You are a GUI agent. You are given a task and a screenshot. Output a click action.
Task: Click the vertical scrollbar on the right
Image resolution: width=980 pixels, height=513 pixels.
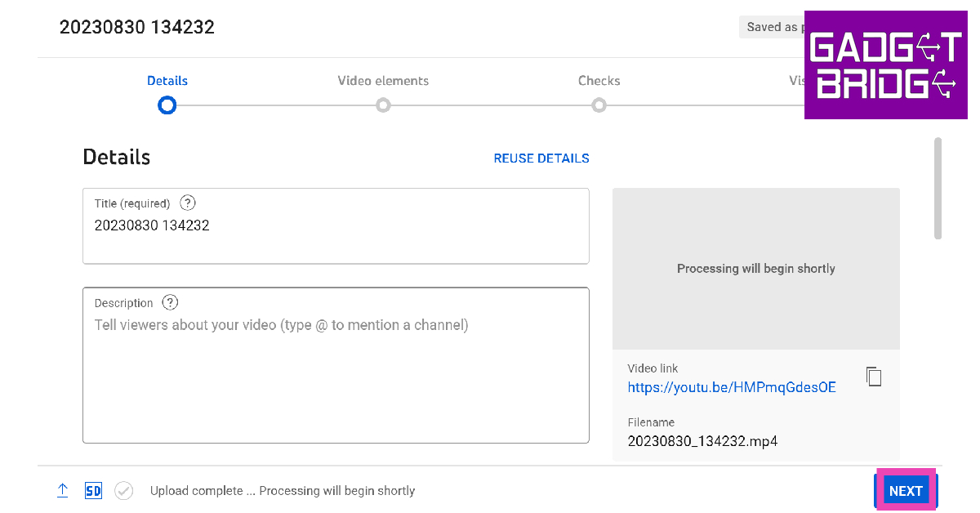(938, 188)
